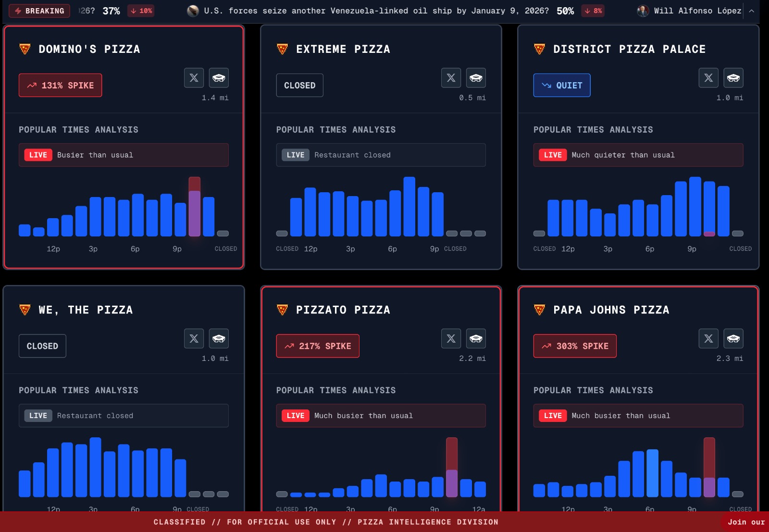The height and width of the screenshot is (532, 769).
Task: Click the Join button in the classified footer
Action: [x=745, y=522]
